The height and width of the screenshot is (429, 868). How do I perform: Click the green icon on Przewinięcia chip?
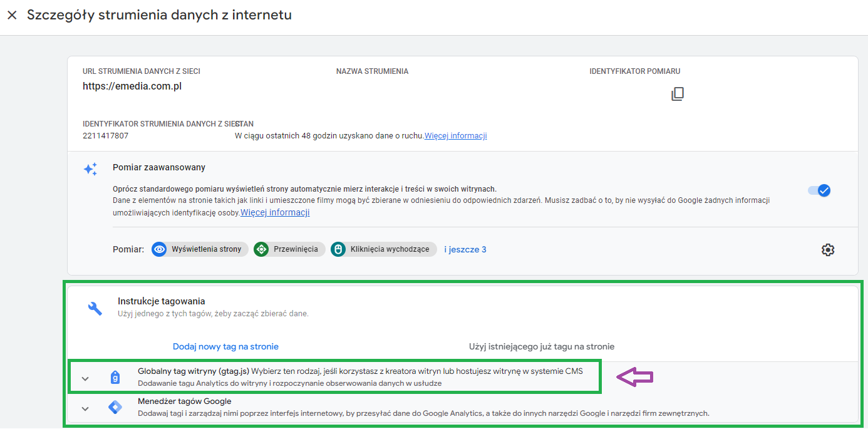pos(261,249)
